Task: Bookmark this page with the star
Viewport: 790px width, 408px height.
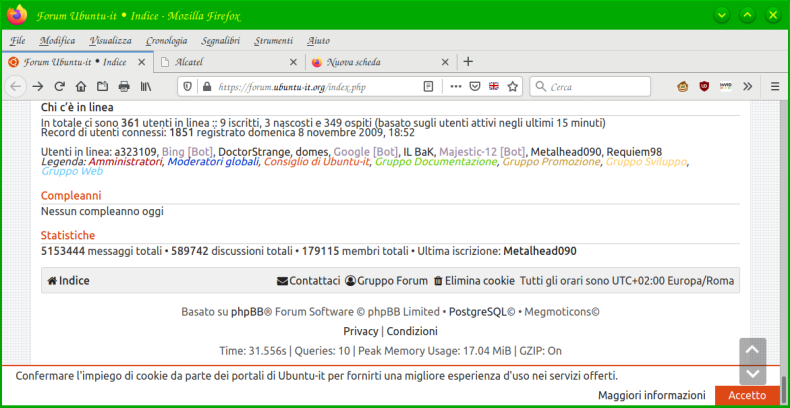Action: click(x=512, y=87)
